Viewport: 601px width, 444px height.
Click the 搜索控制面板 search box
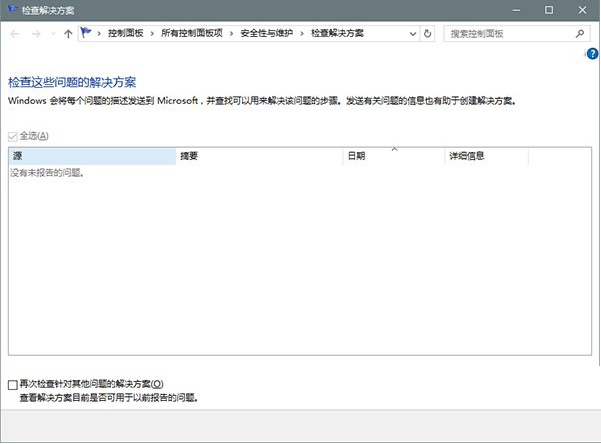[x=505, y=34]
